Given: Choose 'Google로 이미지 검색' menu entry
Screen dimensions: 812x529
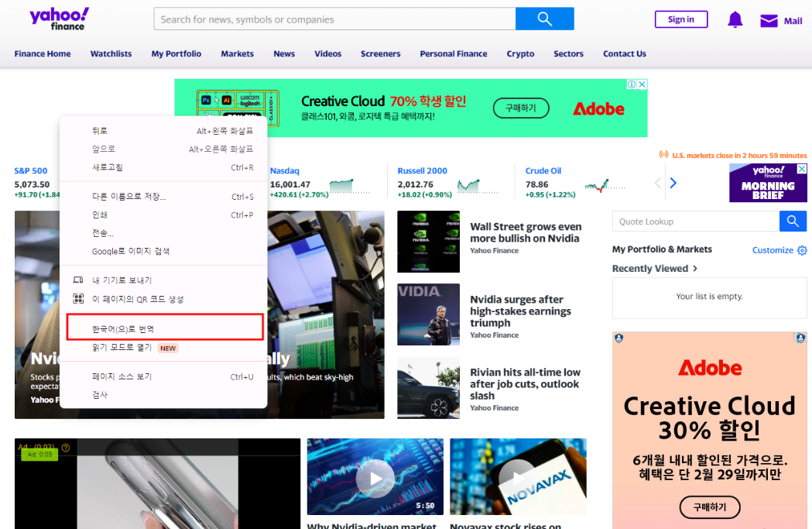Looking at the screenshot, I should click(x=163, y=251).
